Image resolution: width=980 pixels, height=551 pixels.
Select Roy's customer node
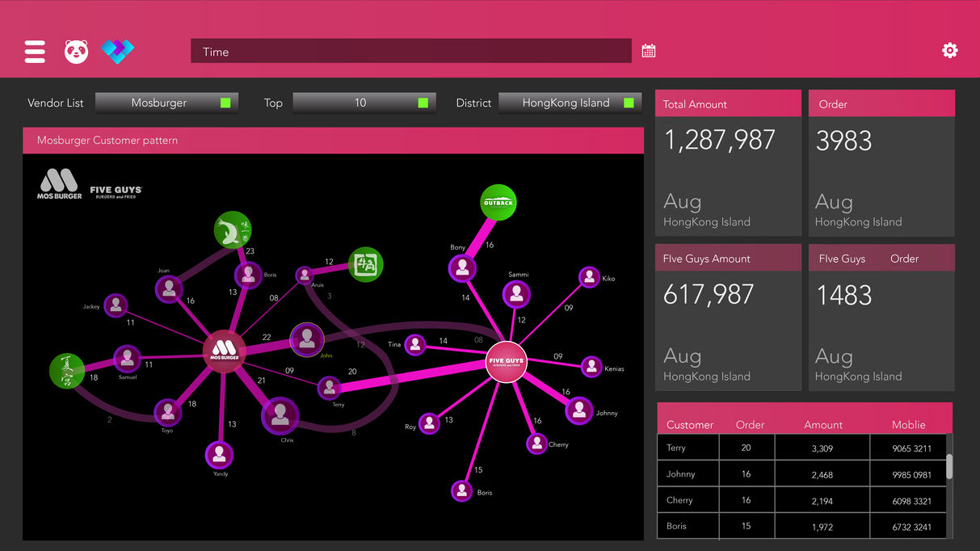pos(430,423)
